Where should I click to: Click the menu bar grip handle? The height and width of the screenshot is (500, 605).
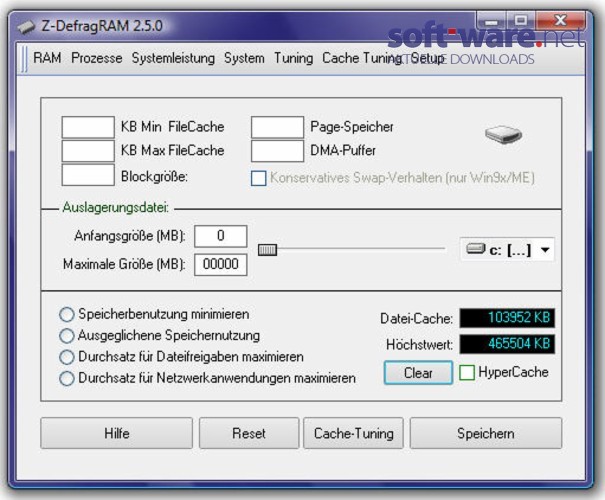tap(24, 58)
